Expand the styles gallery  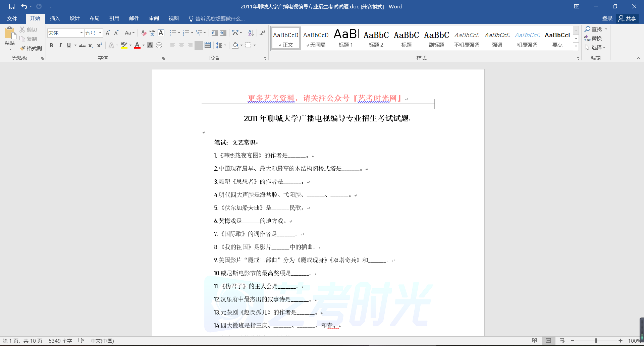[576, 47]
